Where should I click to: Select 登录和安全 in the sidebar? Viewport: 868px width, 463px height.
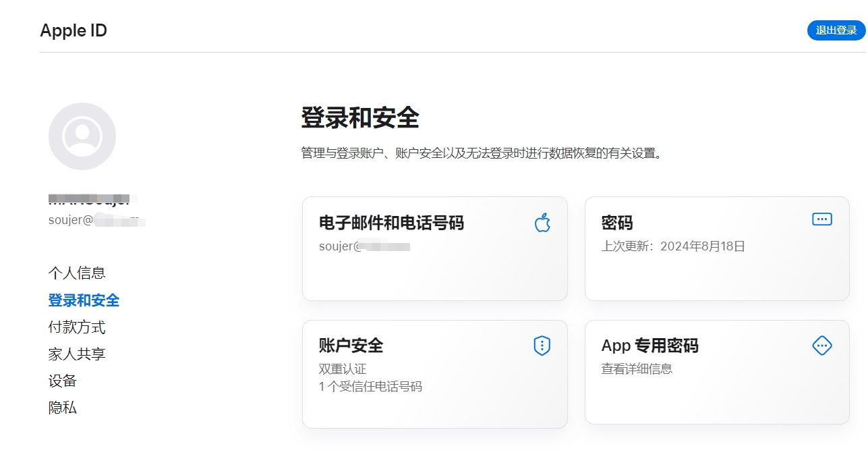coord(84,300)
